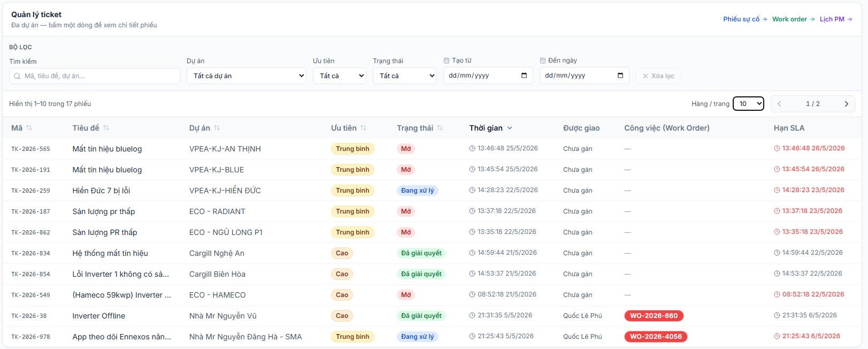868x349 pixels.
Task: Sort by Dự án column arrows
Action: pyautogui.click(x=217, y=128)
